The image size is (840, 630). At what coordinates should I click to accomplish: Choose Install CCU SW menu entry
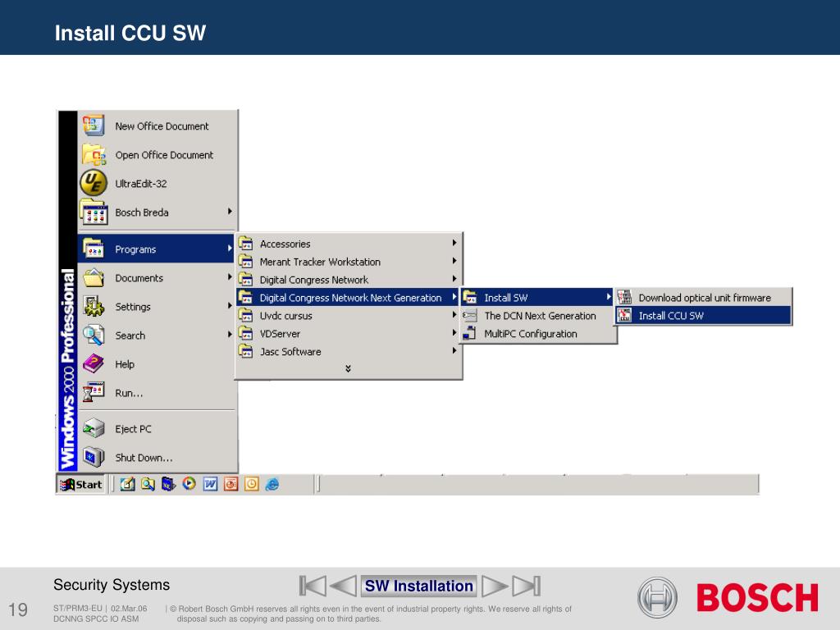coord(703,316)
